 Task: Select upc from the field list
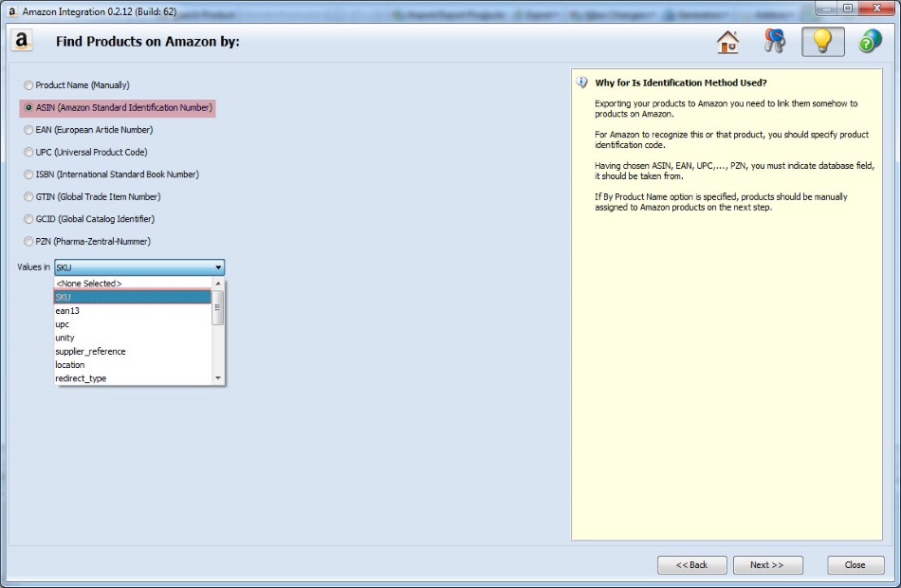click(x=133, y=324)
